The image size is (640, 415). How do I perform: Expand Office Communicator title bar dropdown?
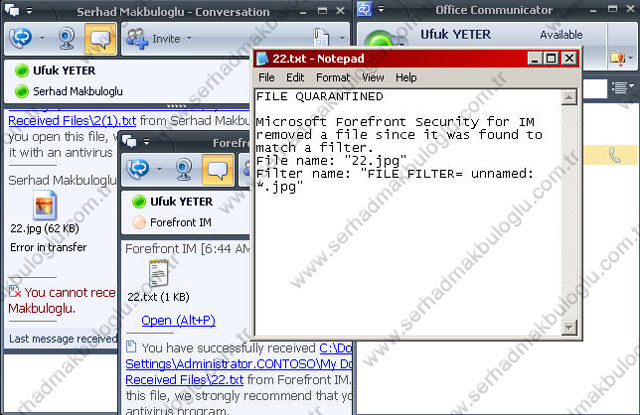(381, 9)
